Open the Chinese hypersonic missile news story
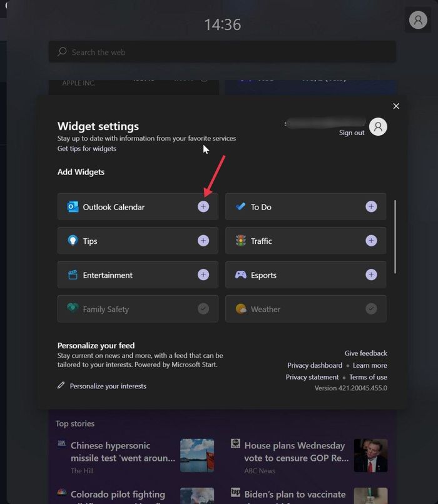Screen dimensions: 438x504 pyautogui.click(x=123, y=451)
